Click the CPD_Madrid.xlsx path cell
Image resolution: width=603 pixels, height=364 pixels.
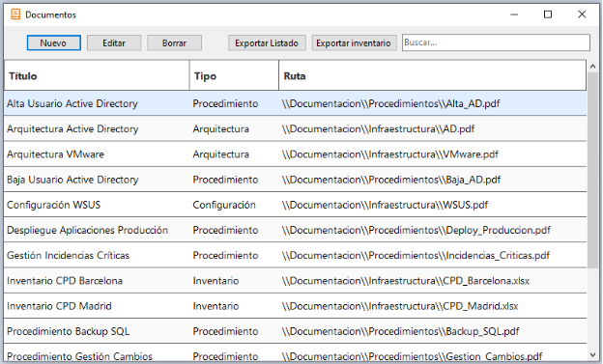coord(433,306)
